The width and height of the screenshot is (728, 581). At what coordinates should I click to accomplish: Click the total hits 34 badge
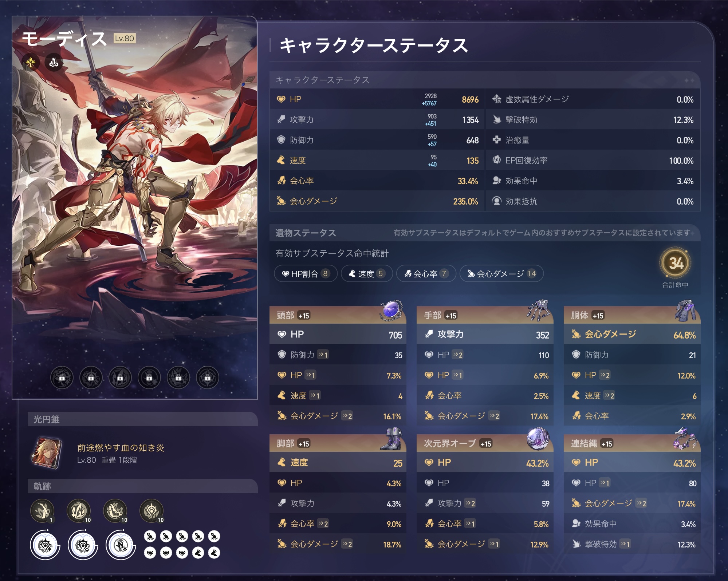pyautogui.click(x=676, y=263)
